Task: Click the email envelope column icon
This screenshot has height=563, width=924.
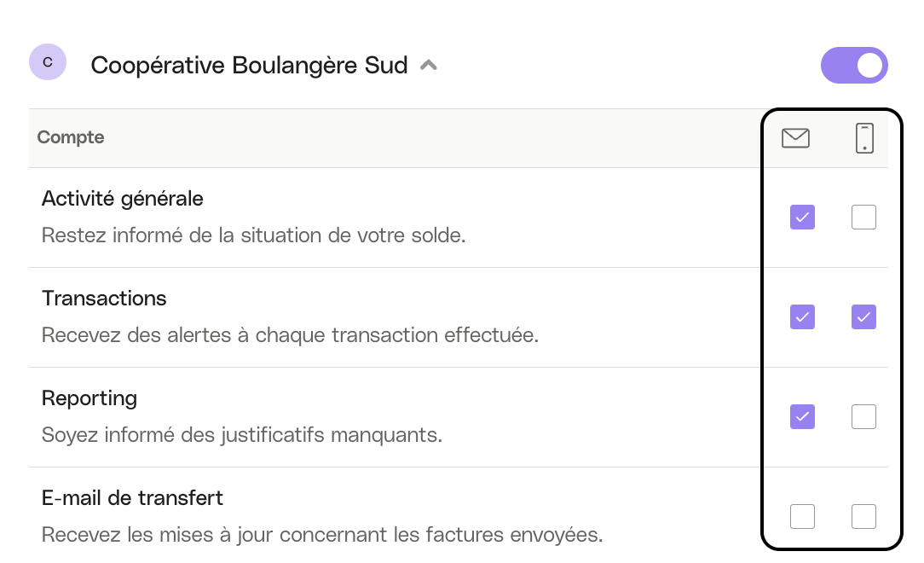Action: (x=795, y=138)
